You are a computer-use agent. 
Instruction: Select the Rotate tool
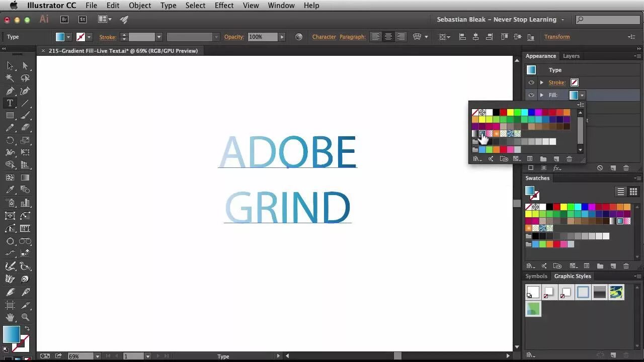click(10, 141)
